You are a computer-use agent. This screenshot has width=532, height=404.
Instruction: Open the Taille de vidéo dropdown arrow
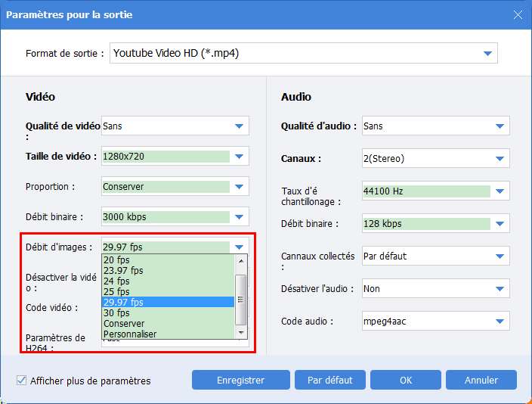point(239,157)
